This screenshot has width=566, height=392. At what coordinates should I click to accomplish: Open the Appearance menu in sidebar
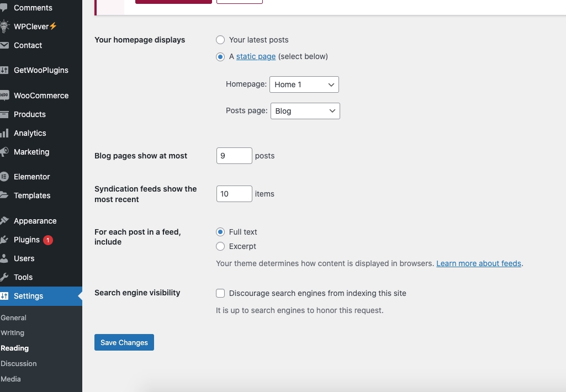pos(35,221)
